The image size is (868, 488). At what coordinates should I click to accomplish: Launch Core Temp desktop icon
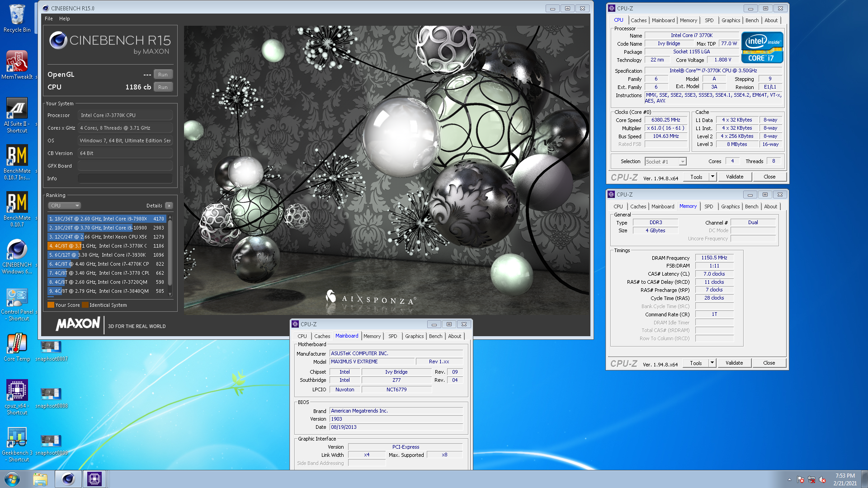point(17,347)
